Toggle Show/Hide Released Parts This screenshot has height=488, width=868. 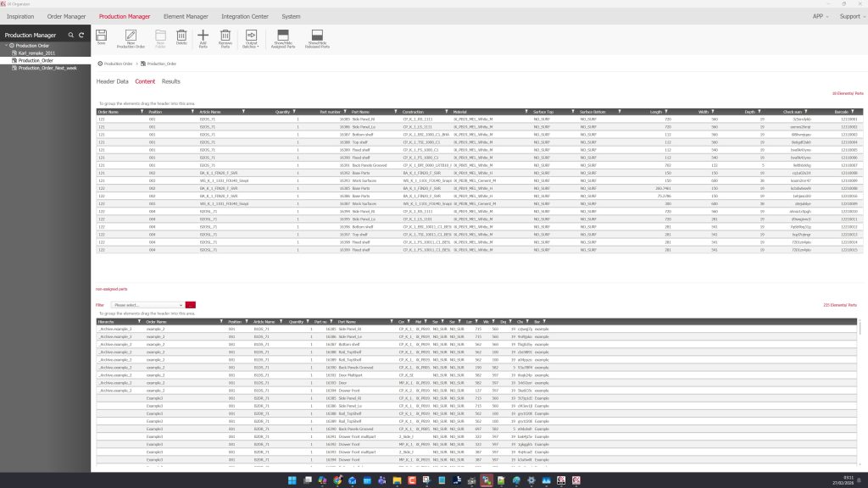(x=318, y=36)
